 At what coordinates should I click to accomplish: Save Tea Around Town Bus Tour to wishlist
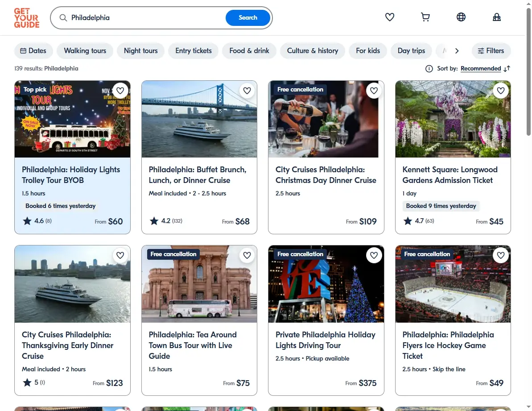pos(247,255)
